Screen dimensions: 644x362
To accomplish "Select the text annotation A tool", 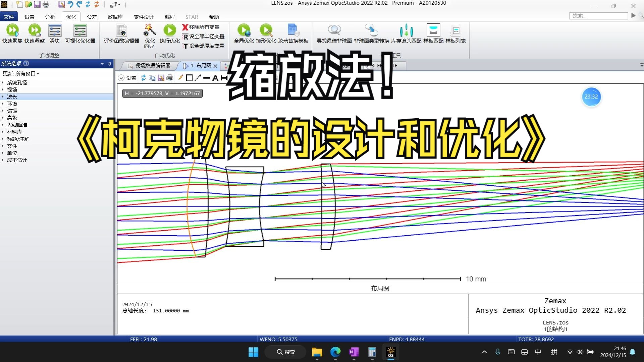I will coord(215,78).
